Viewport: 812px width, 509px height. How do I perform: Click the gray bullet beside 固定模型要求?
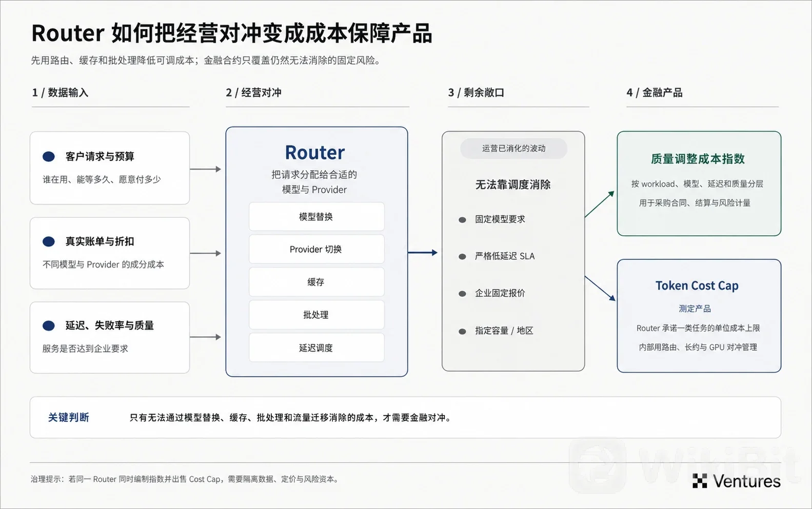tap(462, 220)
